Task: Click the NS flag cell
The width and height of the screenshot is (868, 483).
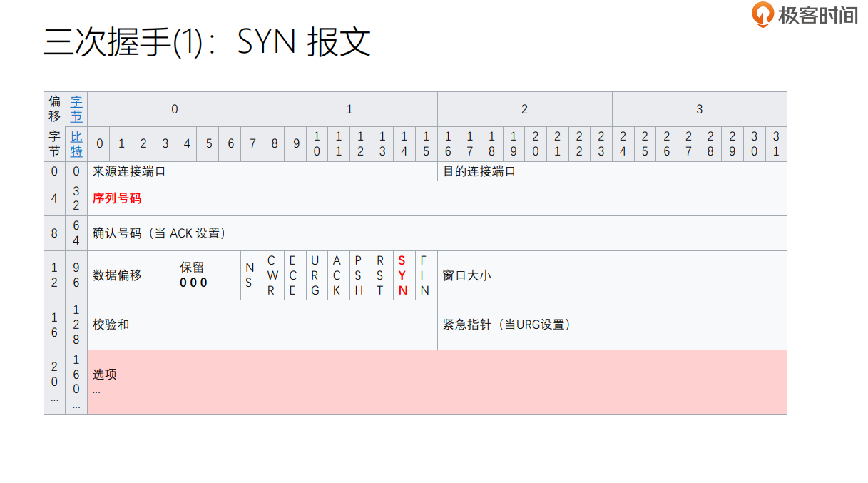Action: point(249,275)
